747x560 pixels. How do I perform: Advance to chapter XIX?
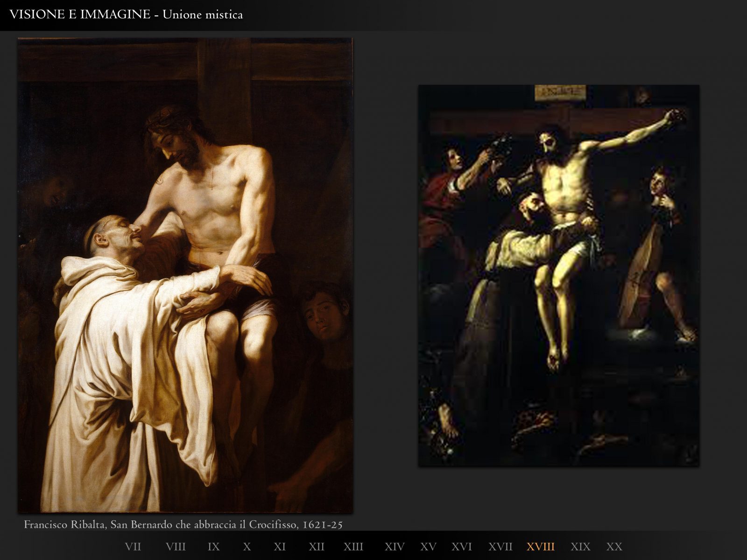point(580,546)
